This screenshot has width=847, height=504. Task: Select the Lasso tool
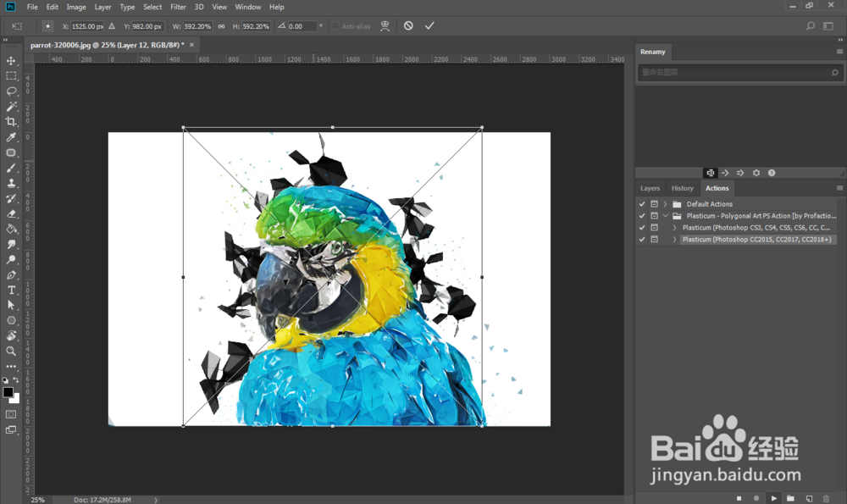[11, 91]
